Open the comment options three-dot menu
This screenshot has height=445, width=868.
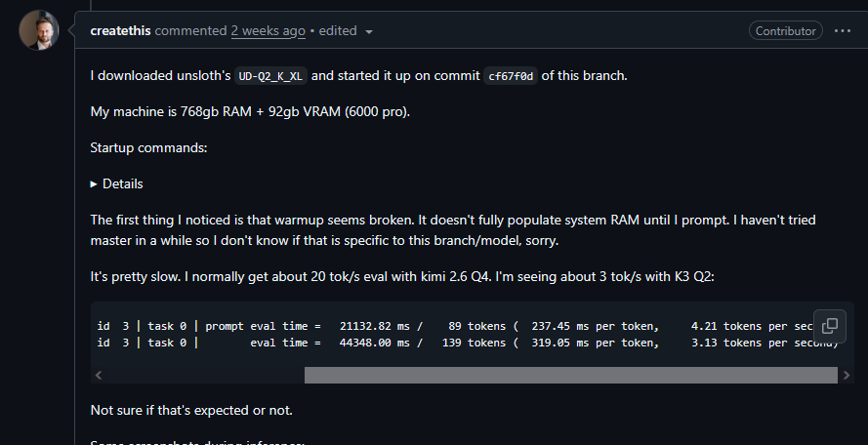pyautogui.click(x=842, y=31)
